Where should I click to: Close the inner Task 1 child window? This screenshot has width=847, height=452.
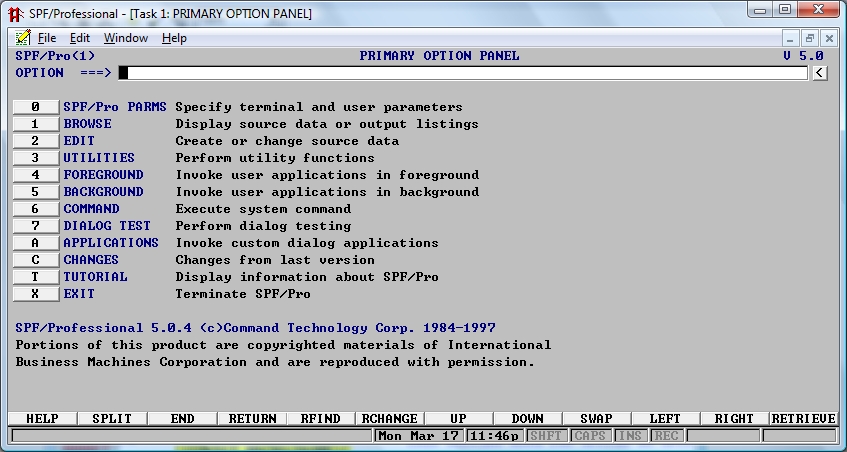[x=829, y=38]
